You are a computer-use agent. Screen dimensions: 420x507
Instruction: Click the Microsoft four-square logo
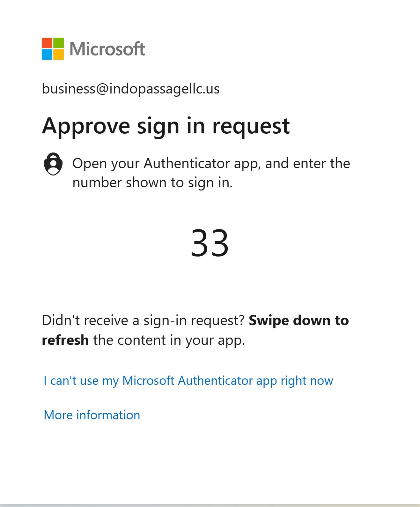53,49
